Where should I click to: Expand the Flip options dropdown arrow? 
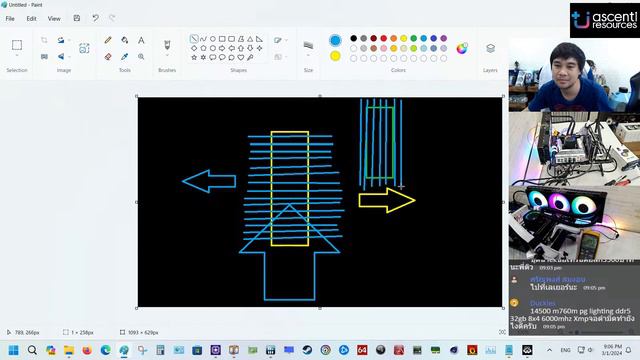click(69, 57)
